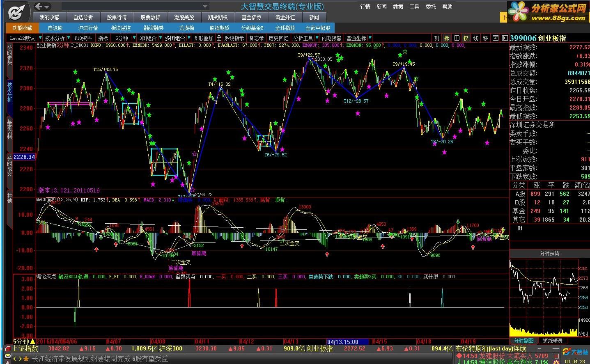Toggle the crosshair grid icon
The width and height of the screenshot is (590, 364).
[456, 38]
